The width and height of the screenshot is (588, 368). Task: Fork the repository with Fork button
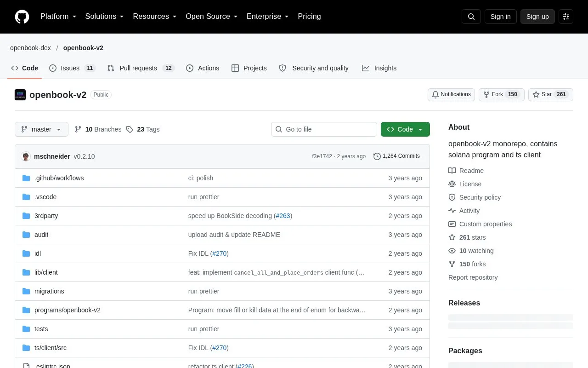[501, 94]
